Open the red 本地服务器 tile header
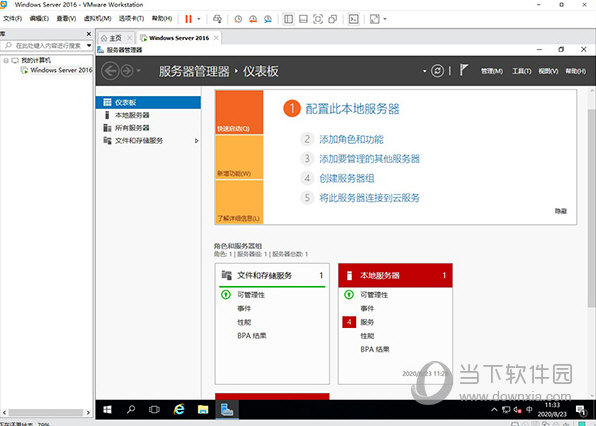Screen dimensions: 596x426 [395, 275]
